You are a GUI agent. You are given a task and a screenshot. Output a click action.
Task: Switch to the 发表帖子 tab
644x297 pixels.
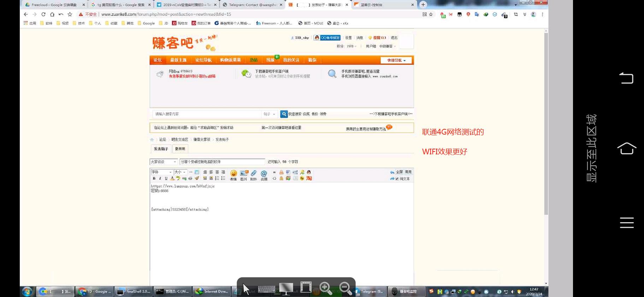click(x=161, y=149)
